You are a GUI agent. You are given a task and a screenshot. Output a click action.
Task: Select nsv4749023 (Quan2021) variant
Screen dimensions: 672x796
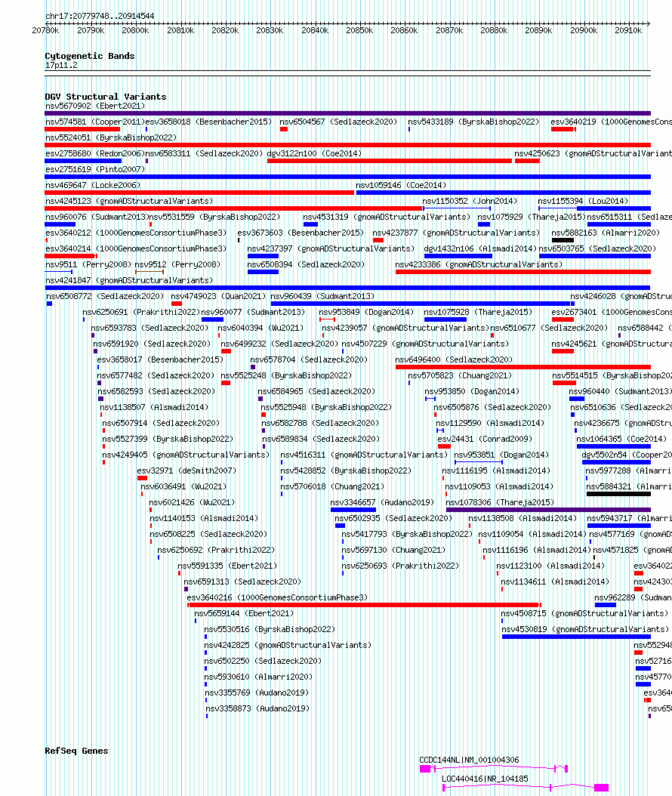(x=218, y=296)
